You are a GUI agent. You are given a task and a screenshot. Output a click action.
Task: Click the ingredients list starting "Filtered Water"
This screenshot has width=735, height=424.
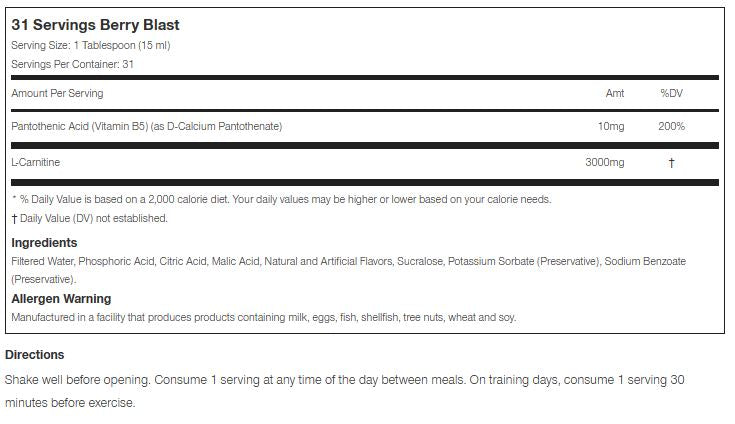click(347, 262)
